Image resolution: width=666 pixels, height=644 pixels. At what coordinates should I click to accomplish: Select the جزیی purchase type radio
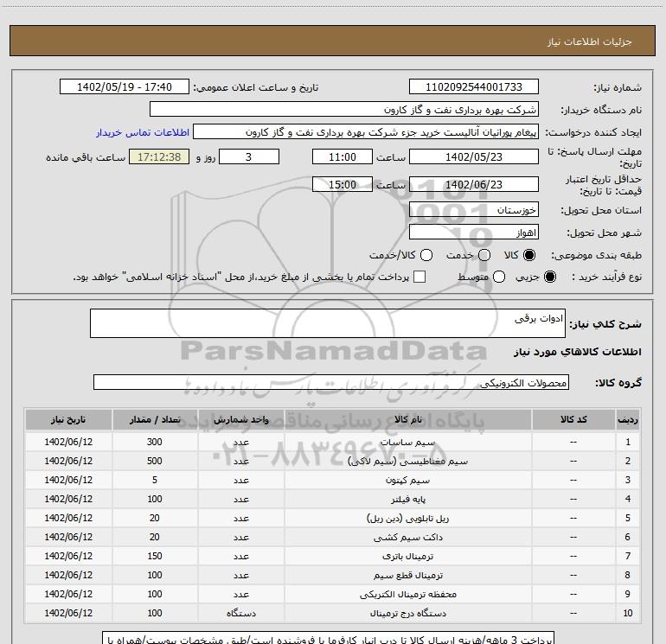[x=549, y=277]
